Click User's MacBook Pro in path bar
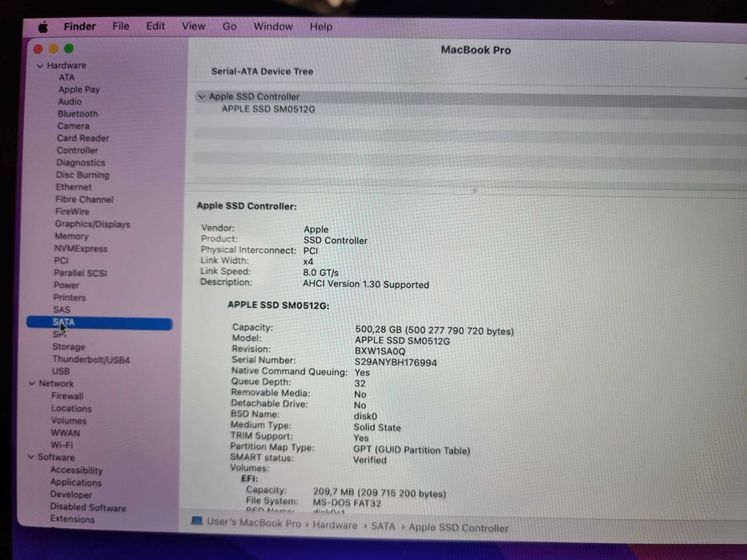The width and height of the screenshot is (747, 560). 254,522
